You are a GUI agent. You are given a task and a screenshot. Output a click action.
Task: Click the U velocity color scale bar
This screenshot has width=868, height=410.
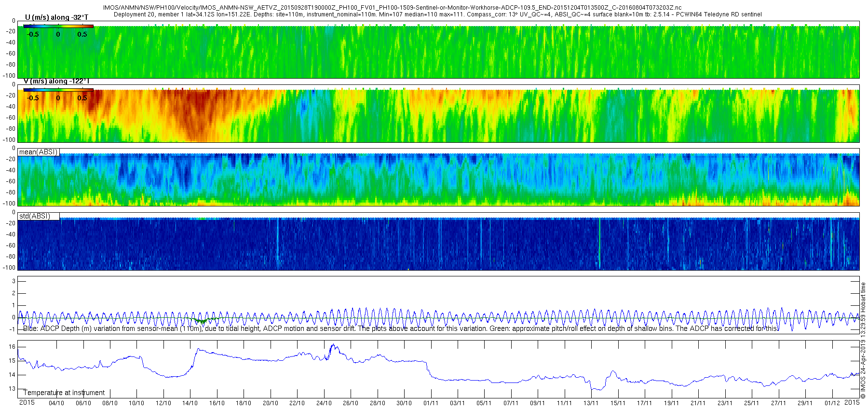click(58, 26)
